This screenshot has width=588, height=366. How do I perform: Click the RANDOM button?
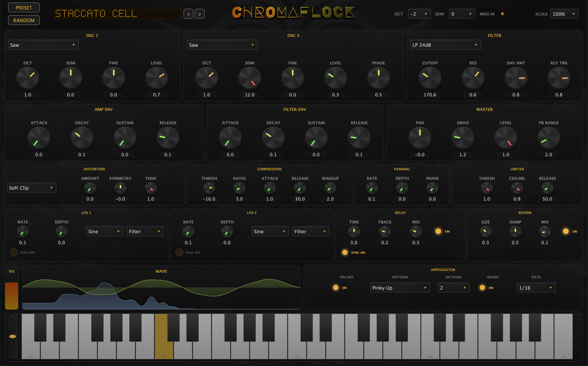click(x=24, y=20)
